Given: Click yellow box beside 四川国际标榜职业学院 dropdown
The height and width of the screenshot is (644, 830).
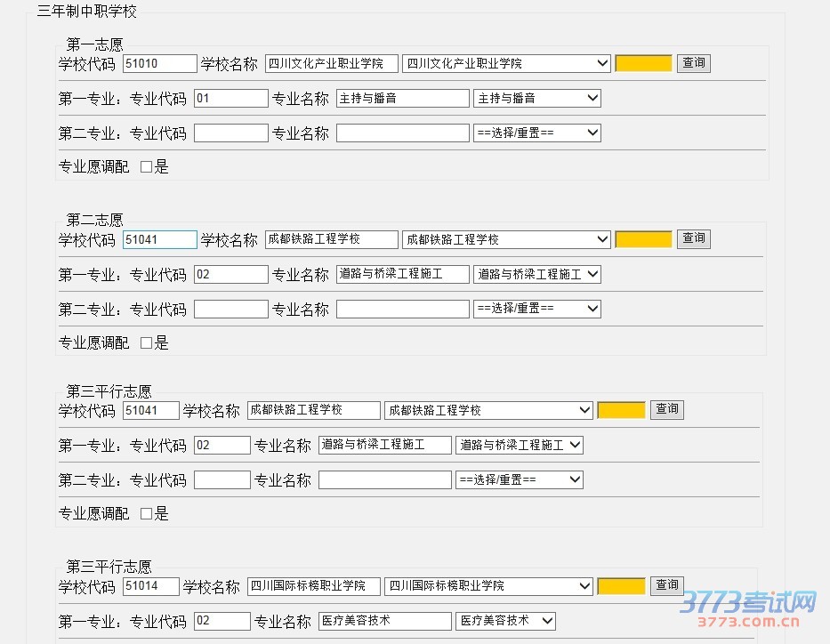Looking at the screenshot, I should [x=620, y=586].
